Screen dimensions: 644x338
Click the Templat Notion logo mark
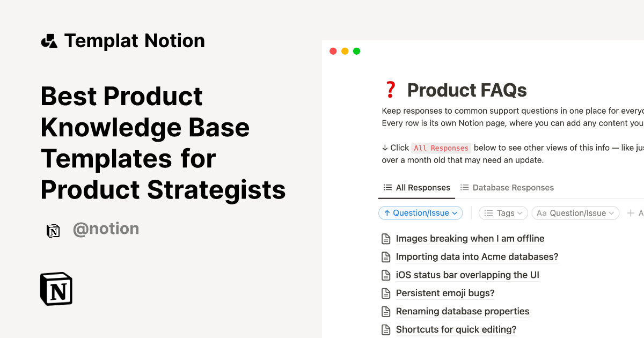tap(49, 40)
